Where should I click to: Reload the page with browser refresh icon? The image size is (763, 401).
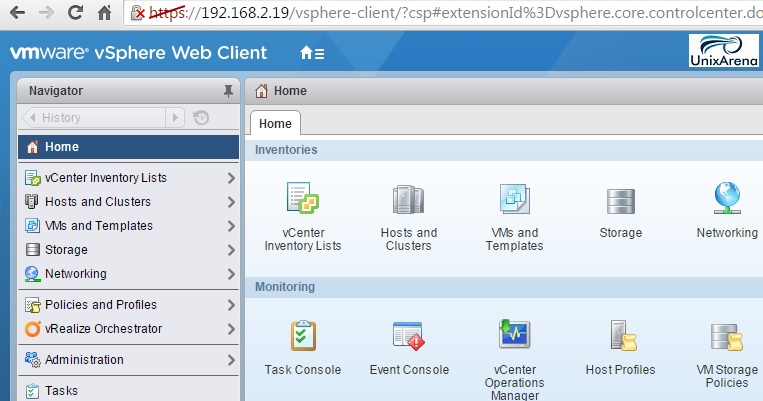point(75,12)
